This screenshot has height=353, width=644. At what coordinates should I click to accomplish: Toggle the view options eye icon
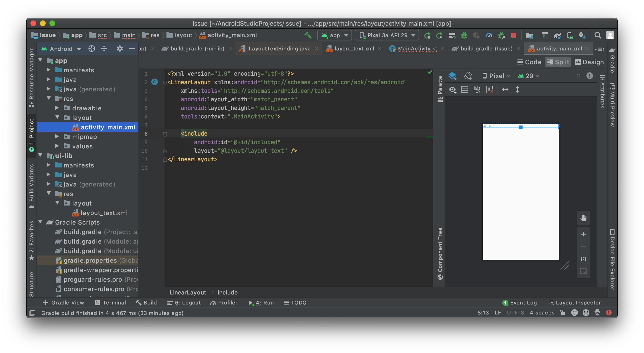[452, 89]
